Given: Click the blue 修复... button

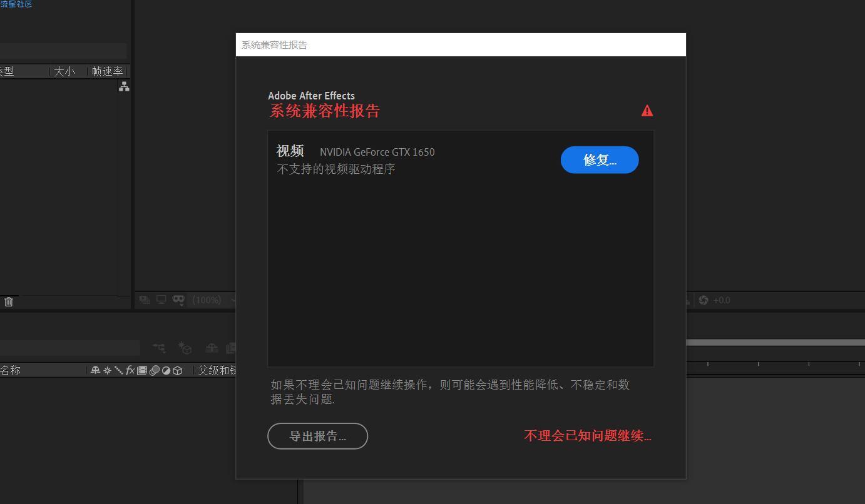Looking at the screenshot, I should click(600, 160).
